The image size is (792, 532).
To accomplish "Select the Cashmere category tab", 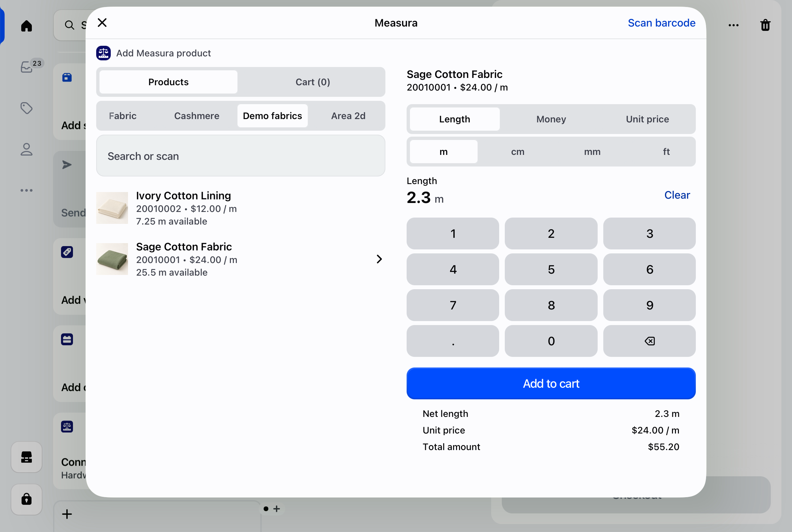I will (x=196, y=116).
